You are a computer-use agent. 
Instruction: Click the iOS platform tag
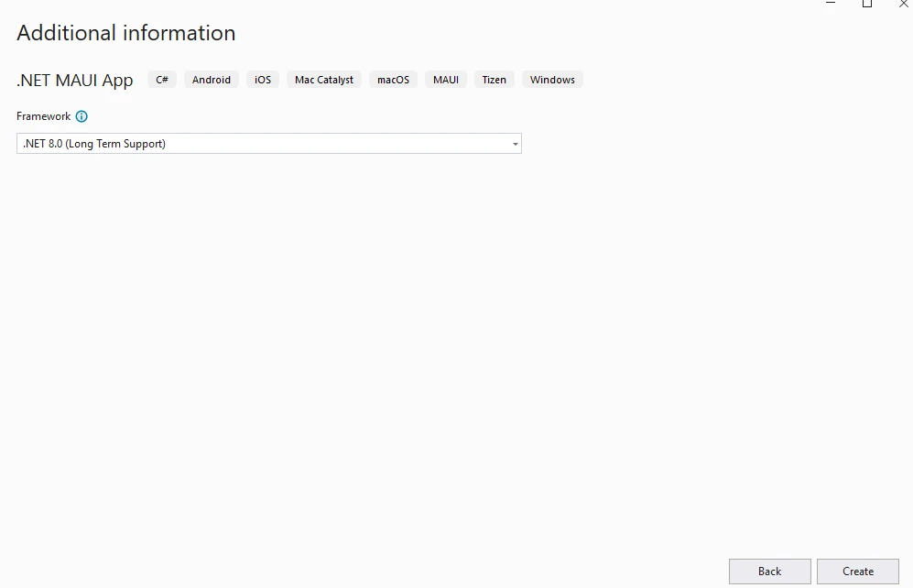(x=263, y=80)
